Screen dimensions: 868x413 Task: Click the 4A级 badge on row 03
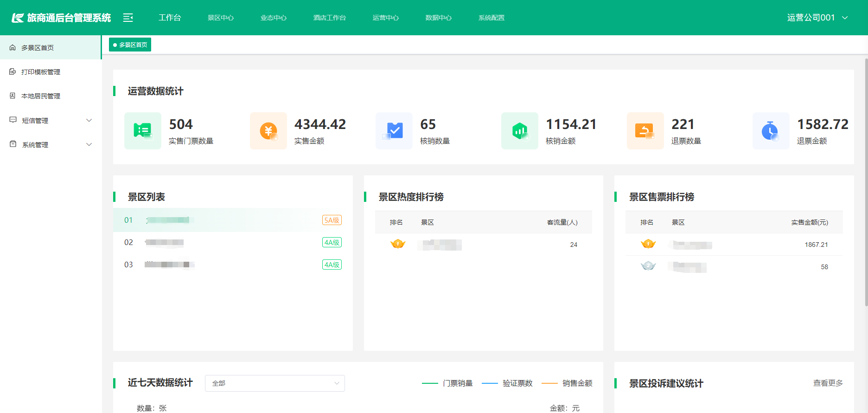[332, 265]
